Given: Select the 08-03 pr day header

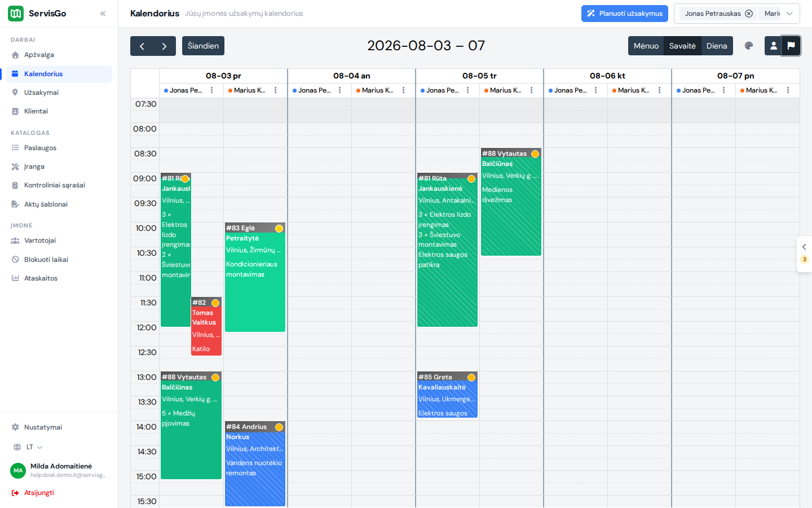Looking at the screenshot, I should click(x=223, y=76).
